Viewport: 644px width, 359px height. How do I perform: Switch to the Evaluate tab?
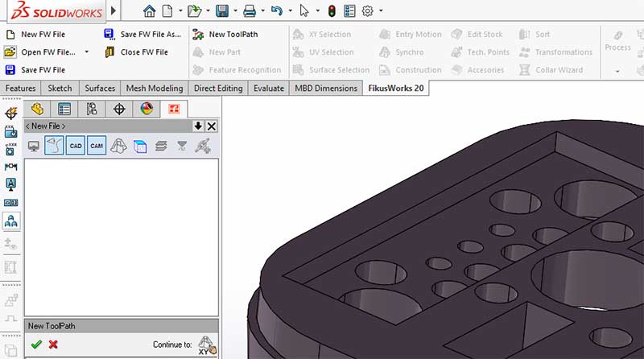(x=269, y=89)
